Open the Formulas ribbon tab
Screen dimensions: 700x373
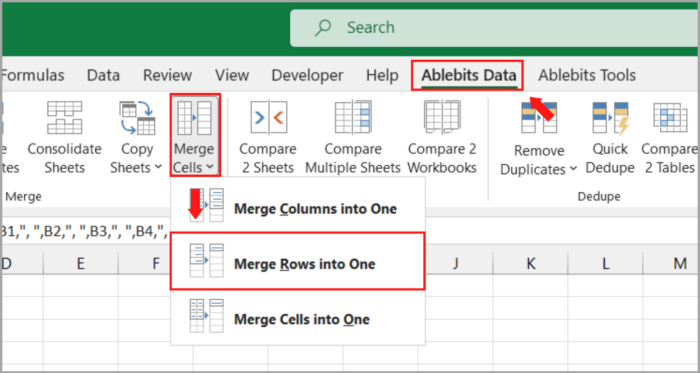tap(32, 75)
